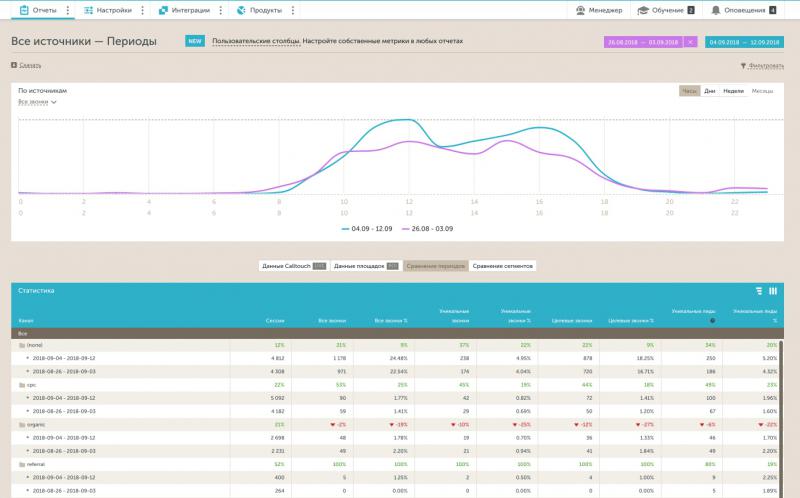Click the table rows filter icon in Статистика header
Screen dimensions: 800x498
coord(759,291)
